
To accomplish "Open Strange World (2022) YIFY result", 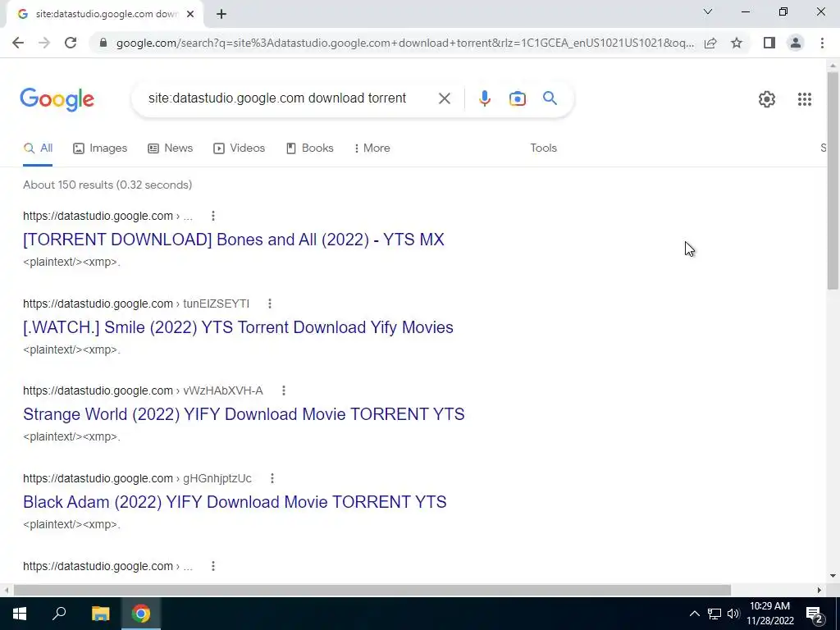I will (244, 414).
